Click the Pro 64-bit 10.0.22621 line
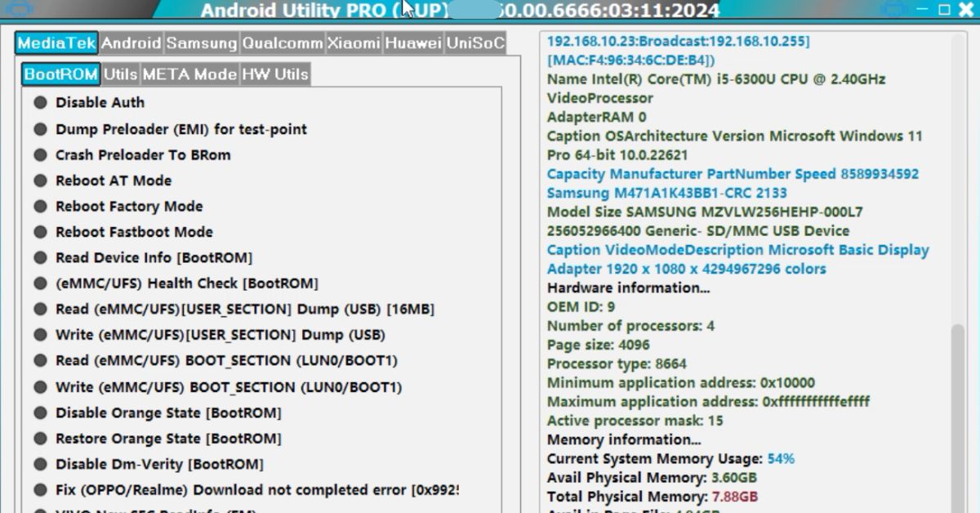This screenshot has width=980, height=513. 617,155
